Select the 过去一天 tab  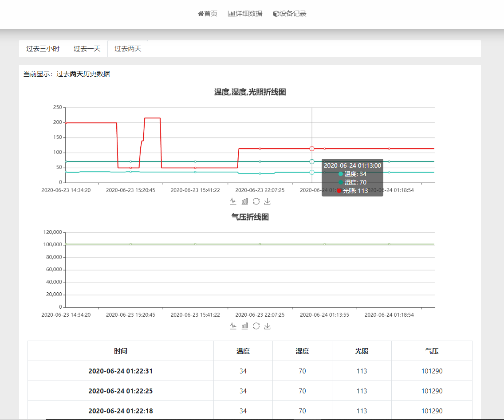pyautogui.click(x=87, y=49)
